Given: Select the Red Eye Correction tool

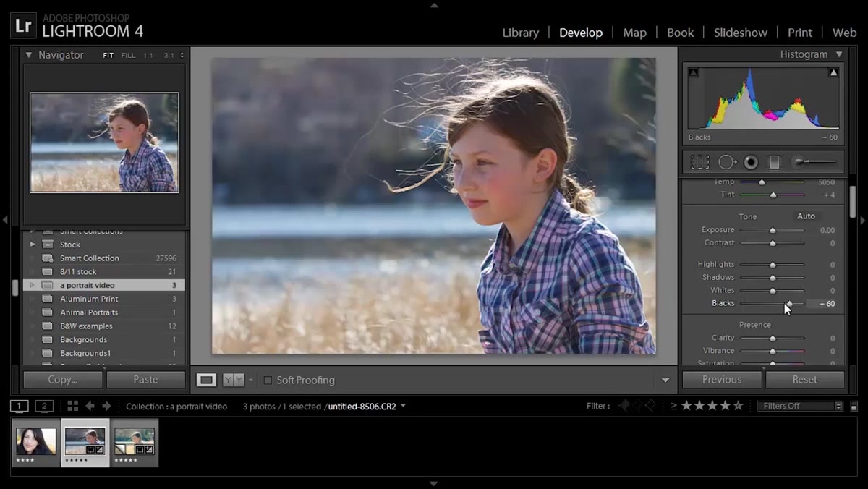Looking at the screenshot, I should 751,162.
